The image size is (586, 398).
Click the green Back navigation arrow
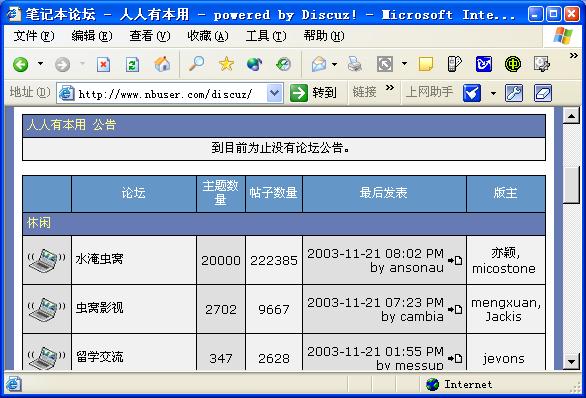[21, 64]
